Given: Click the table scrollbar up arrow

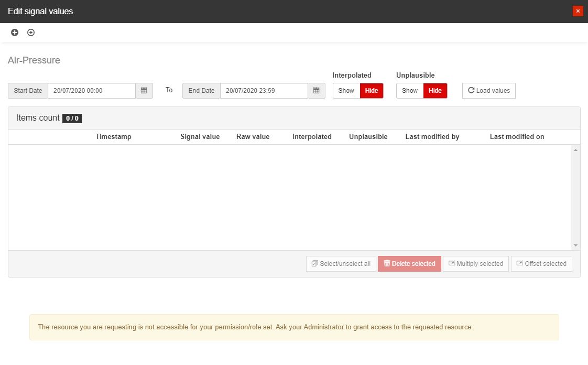Looking at the screenshot, I should pyautogui.click(x=575, y=151).
